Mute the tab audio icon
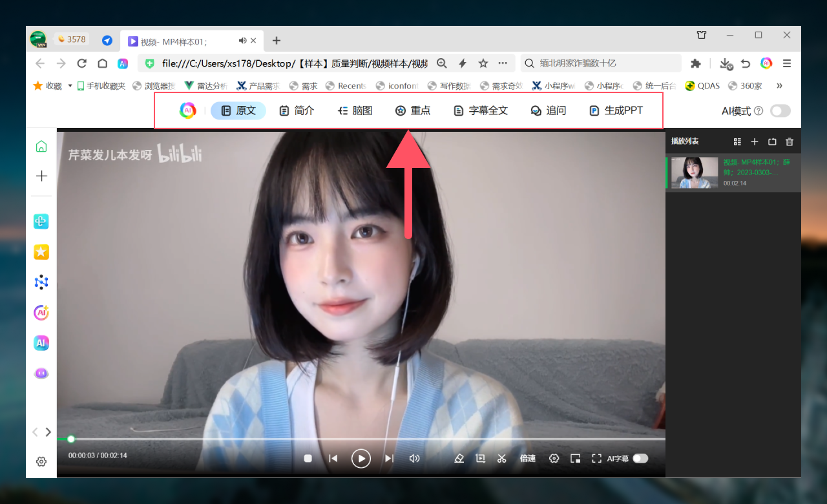This screenshot has height=504, width=827. tap(242, 41)
